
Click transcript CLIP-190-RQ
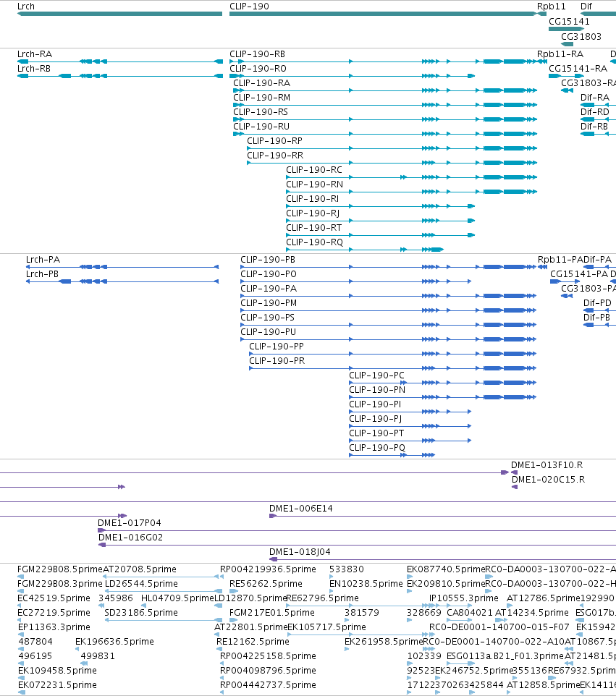pos(314,242)
